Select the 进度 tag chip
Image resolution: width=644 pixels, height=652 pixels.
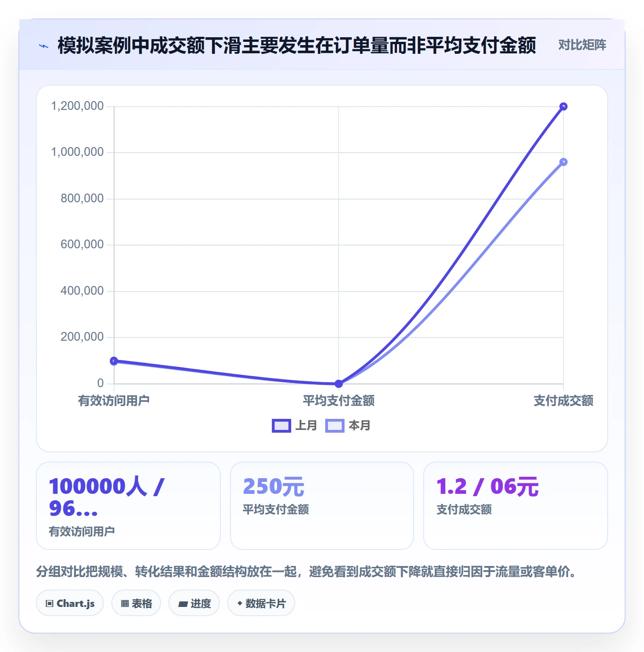point(194,603)
